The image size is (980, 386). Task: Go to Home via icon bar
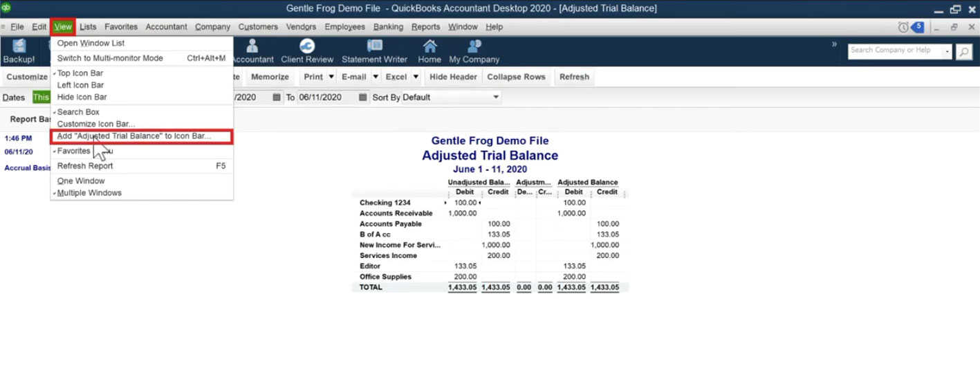coord(429,52)
